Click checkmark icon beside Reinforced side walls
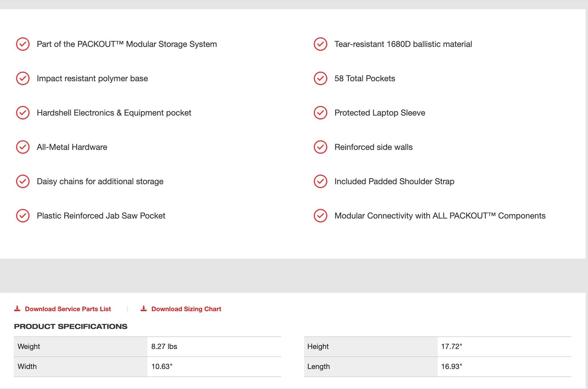Screen dimensions: 588x389 click(321, 147)
